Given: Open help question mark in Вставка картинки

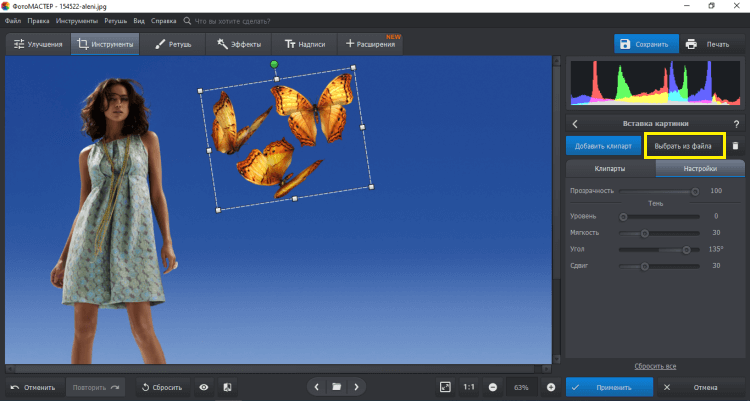Looking at the screenshot, I should click(736, 124).
